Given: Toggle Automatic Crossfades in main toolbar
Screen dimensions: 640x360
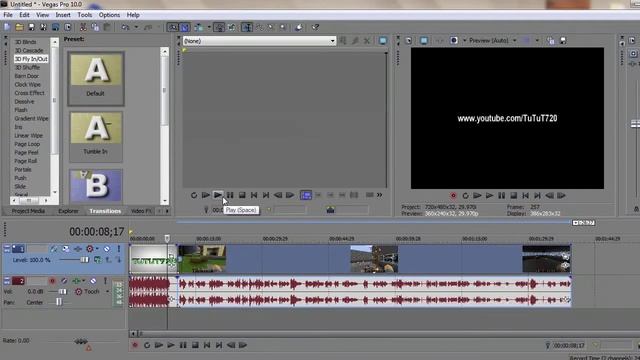Looking at the screenshot, I should tap(185, 27).
